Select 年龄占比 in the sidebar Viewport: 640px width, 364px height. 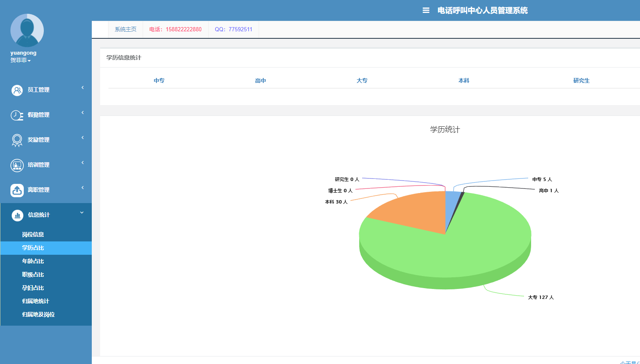[33, 261]
